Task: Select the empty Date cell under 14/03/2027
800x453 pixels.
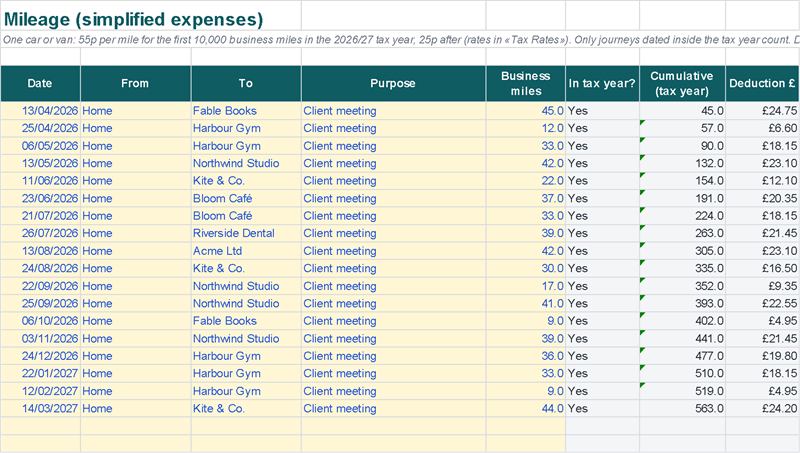Action: [40, 426]
